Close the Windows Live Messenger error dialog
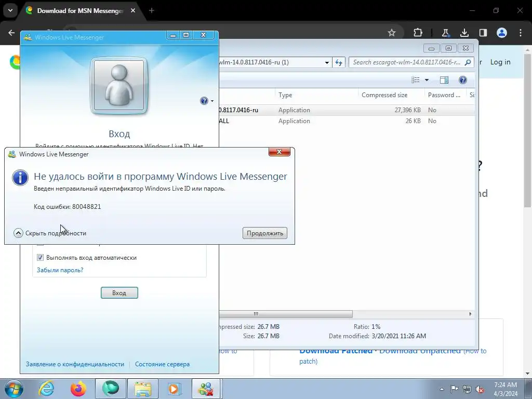The image size is (532, 399). (x=279, y=152)
